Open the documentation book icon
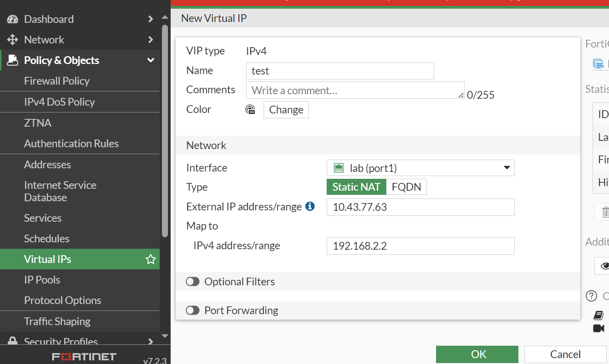 pyautogui.click(x=598, y=315)
